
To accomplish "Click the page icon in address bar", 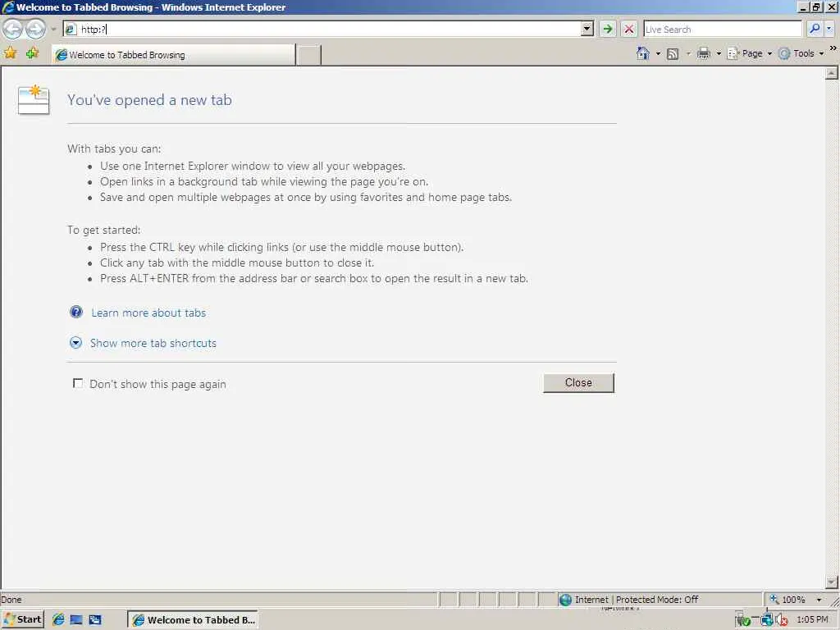I will [71, 29].
